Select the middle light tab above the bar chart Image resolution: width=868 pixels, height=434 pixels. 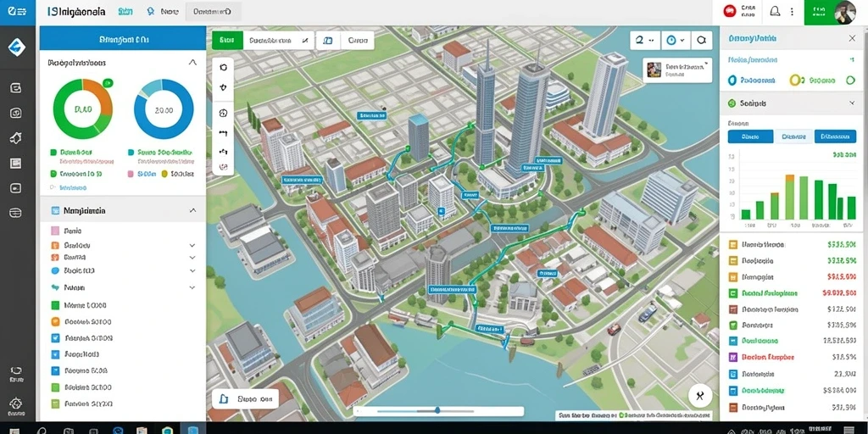793,136
